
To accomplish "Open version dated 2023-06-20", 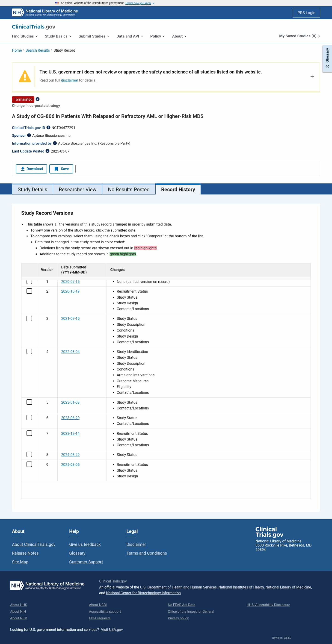I will click(70, 418).
